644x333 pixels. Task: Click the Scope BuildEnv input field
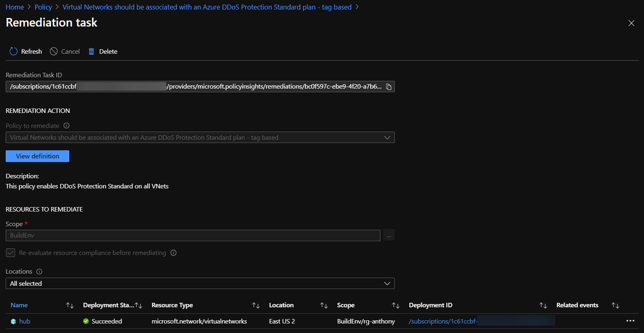pos(193,236)
